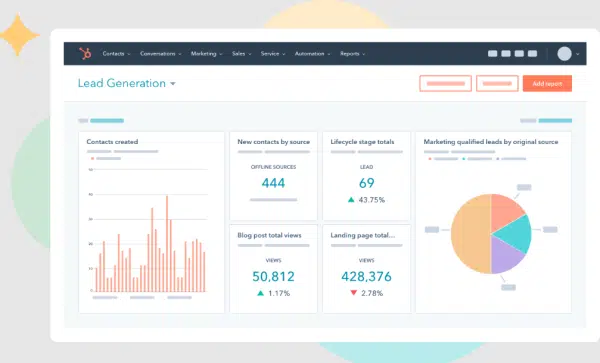Click VIEWS label in Blog post card
The width and height of the screenshot is (600, 363).
tap(273, 260)
